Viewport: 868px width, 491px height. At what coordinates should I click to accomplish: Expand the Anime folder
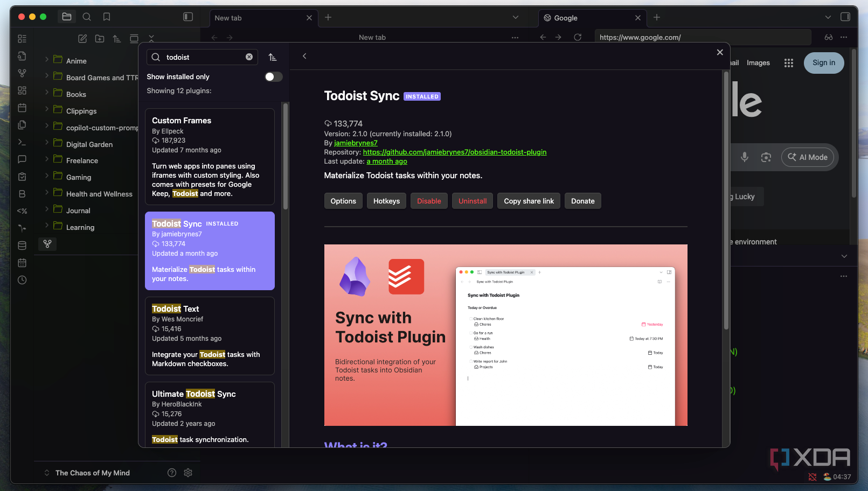click(x=47, y=61)
